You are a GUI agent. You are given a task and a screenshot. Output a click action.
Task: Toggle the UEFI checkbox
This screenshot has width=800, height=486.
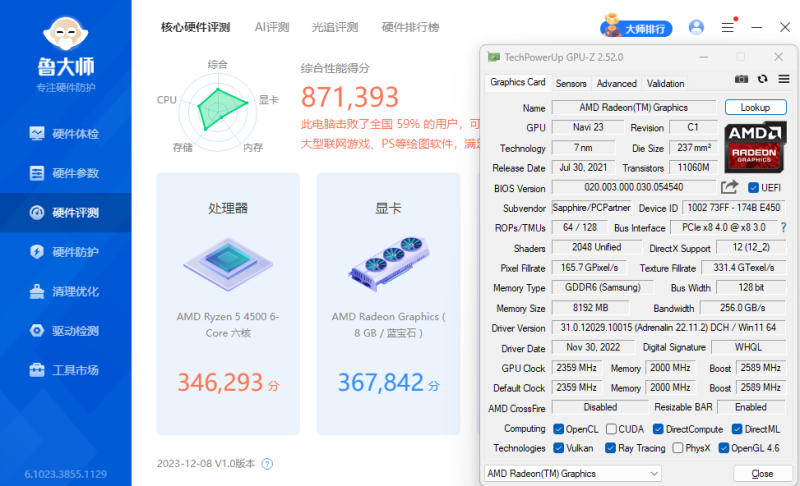tap(753, 188)
